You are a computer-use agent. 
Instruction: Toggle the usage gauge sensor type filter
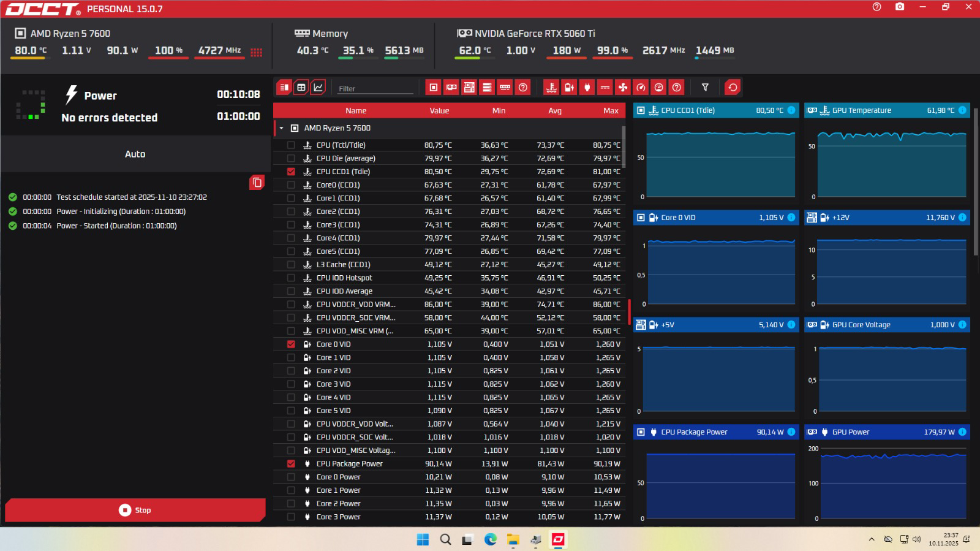[x=658, y=88]
